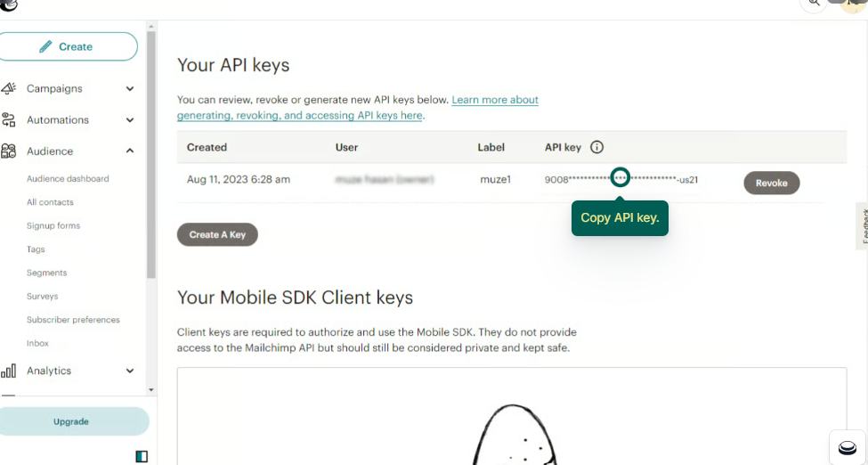Viewport: 868px width, 465px height.
Task: Click the Audience people icon
Action: pyautogui.click(x=8, y=151)
